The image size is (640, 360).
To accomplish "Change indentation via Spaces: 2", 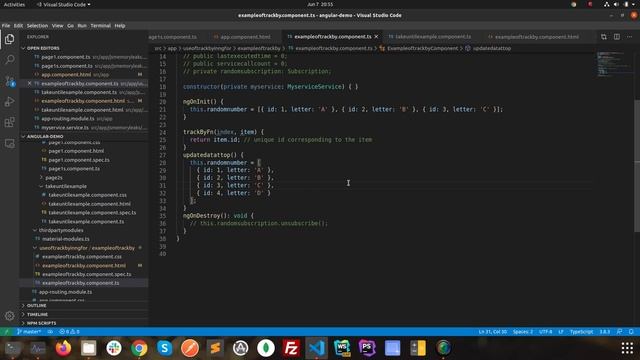I will point(523,332).
